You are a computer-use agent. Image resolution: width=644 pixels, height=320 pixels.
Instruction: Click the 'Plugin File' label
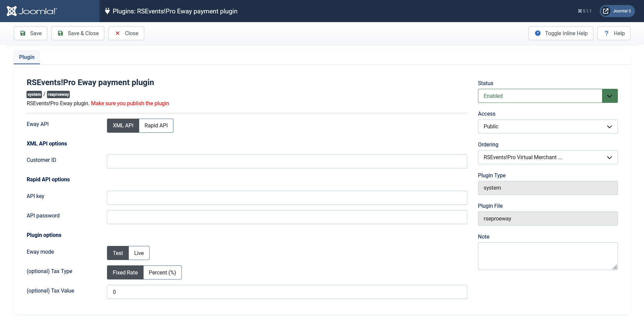490,206
